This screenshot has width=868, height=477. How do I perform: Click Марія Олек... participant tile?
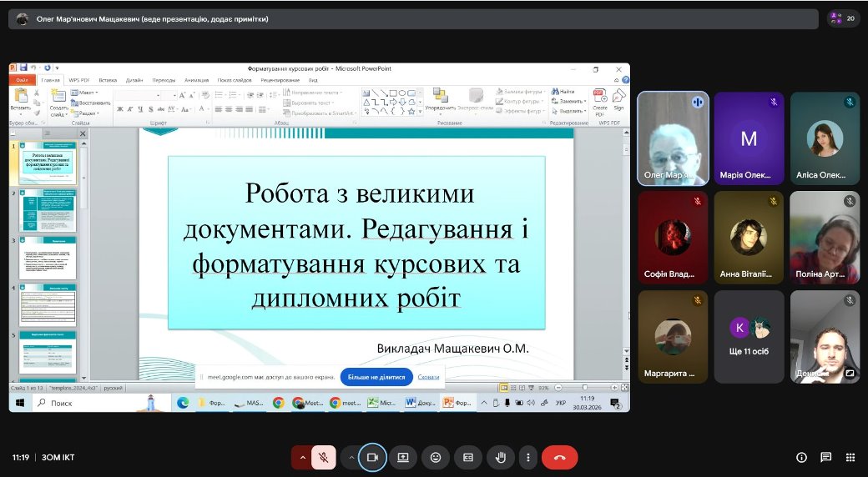pos(749,138)
